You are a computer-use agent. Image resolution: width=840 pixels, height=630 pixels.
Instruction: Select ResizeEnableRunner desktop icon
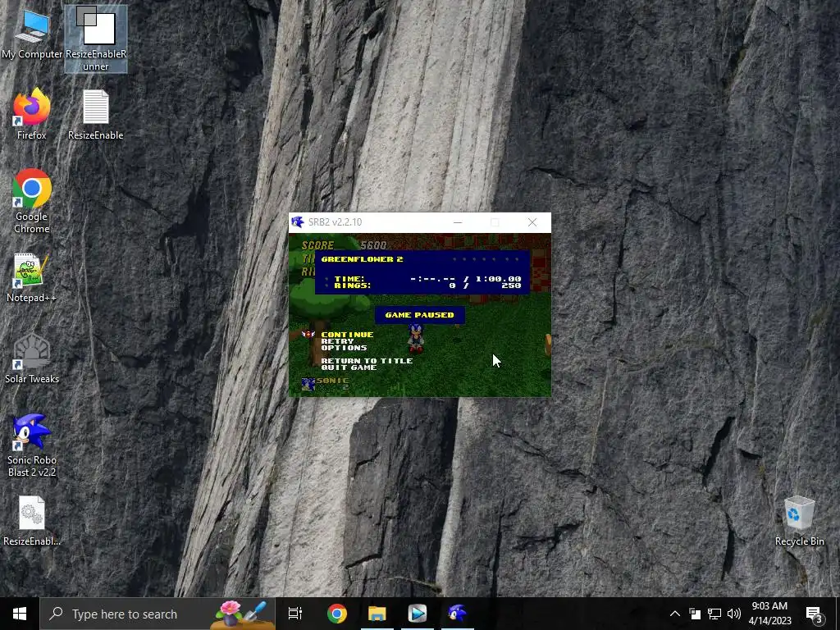tap(95, 39)
